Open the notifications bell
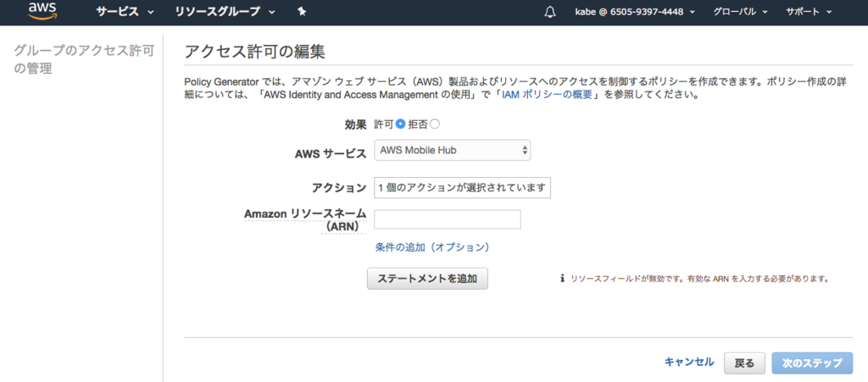868x382 pixels. click(x=550, y=12)
